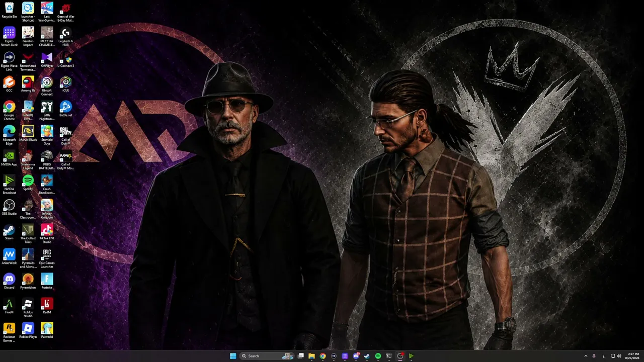Click The Outlast Trials desktop shortcut
Screen dimensions: 644x362
28,234
